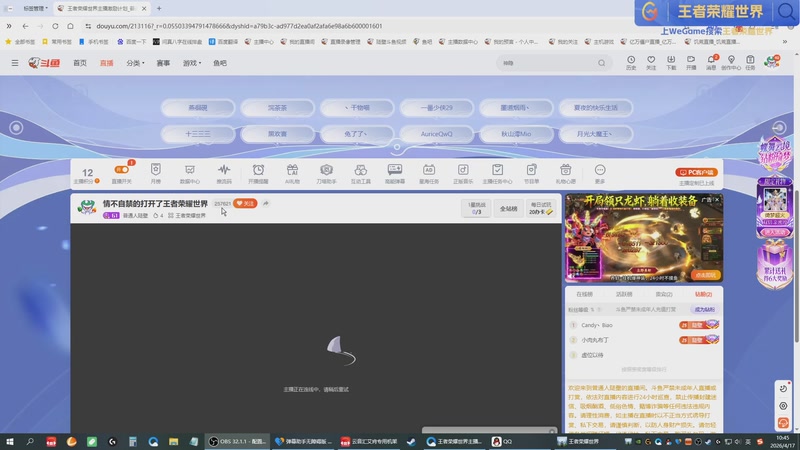This screenshot has height=450, width=800.
Task: Expand the 分类 category dropdown
Action: (x=135, y=63)
